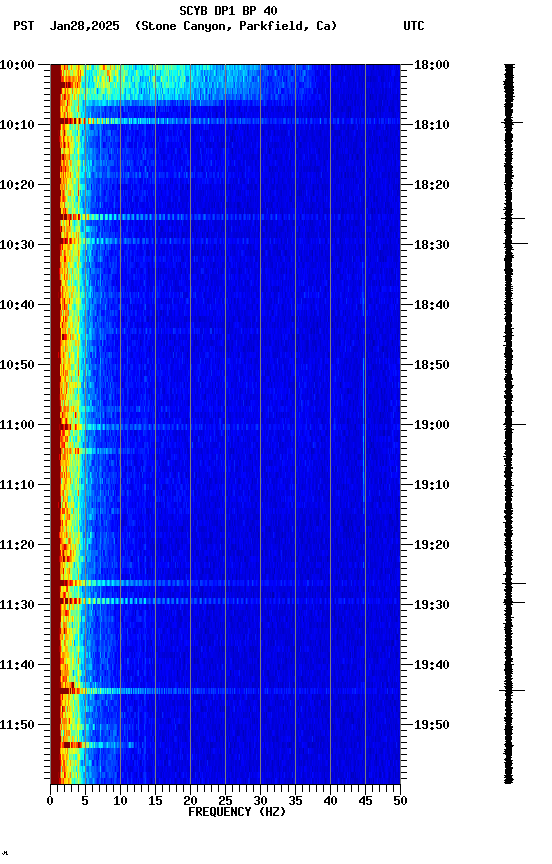Screen dimensions: 552x864
Task: Click the PST time label "10:30"
Action: [17, 245]
